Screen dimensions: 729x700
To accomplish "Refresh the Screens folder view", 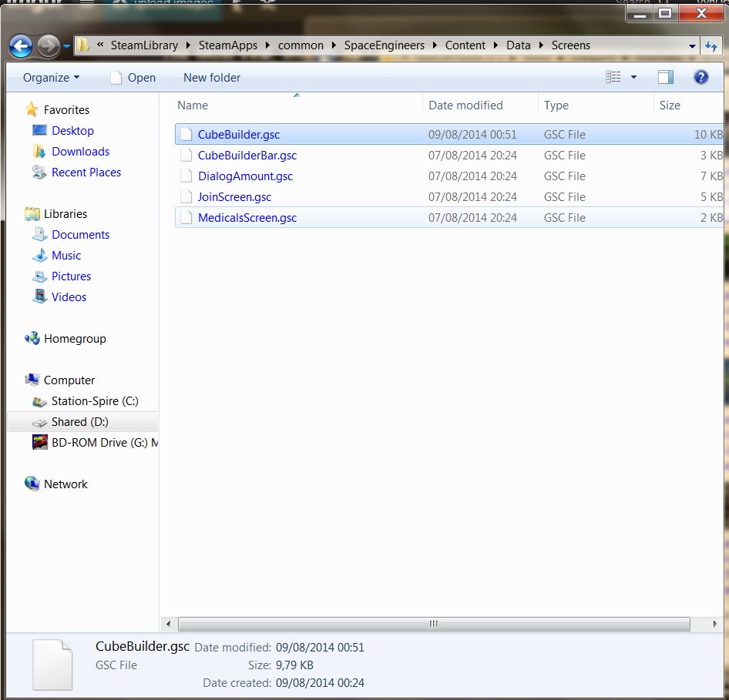I will pyautogui.click(x=711, y=46).
